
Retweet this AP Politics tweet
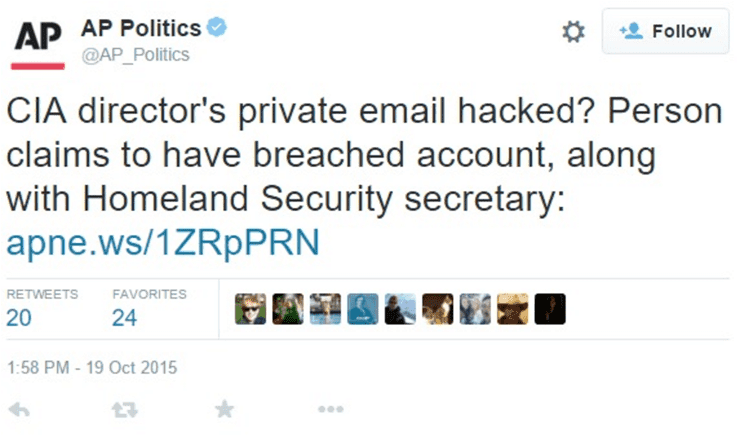pyautogui.click(x=123, y=409)
